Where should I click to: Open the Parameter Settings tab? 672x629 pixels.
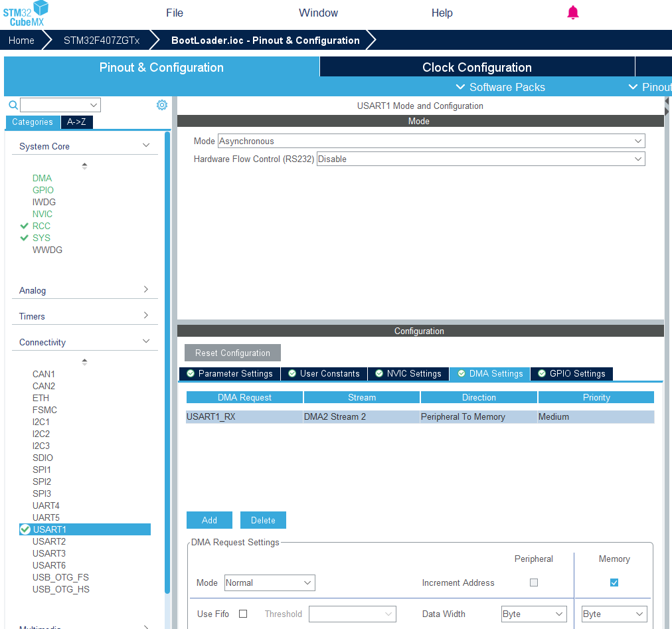click(x=230, y=373)
